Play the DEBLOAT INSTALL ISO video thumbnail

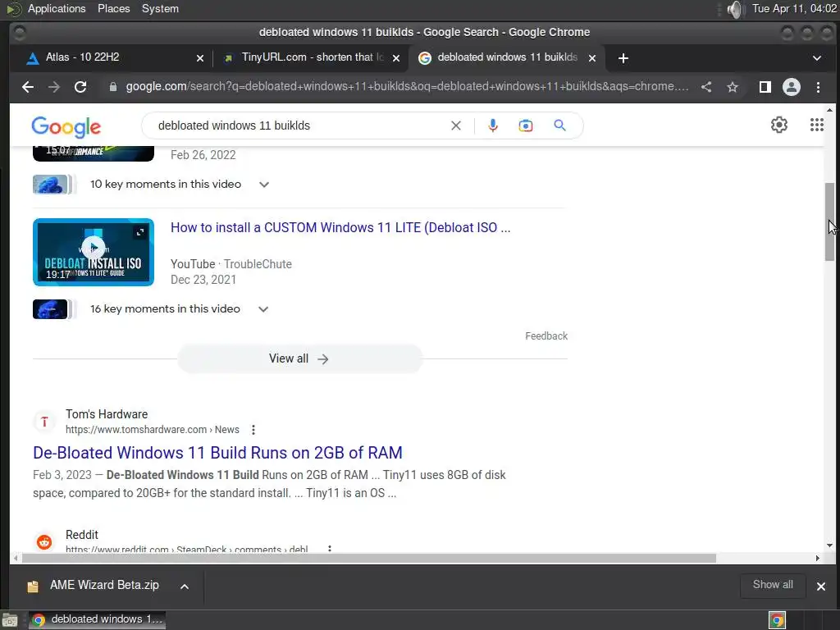pos(94,252)
